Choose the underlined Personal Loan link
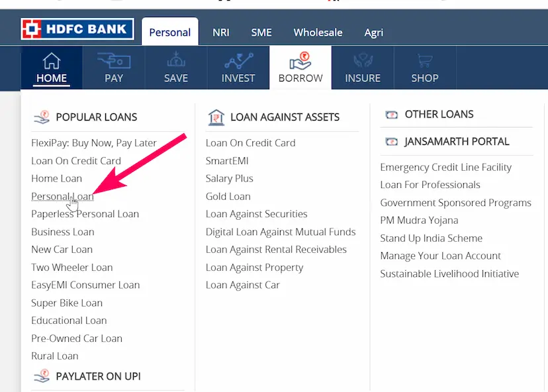This screenshot has width=548, height=392. pos(63,197)
